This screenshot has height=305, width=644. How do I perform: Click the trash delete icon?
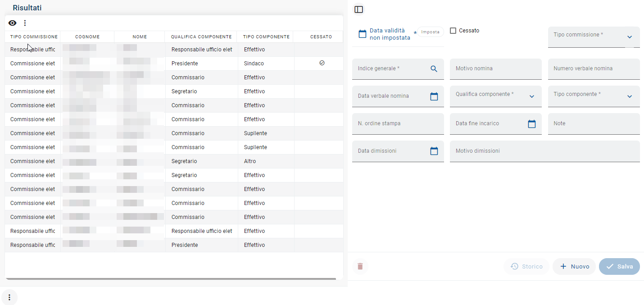(360, 266)
